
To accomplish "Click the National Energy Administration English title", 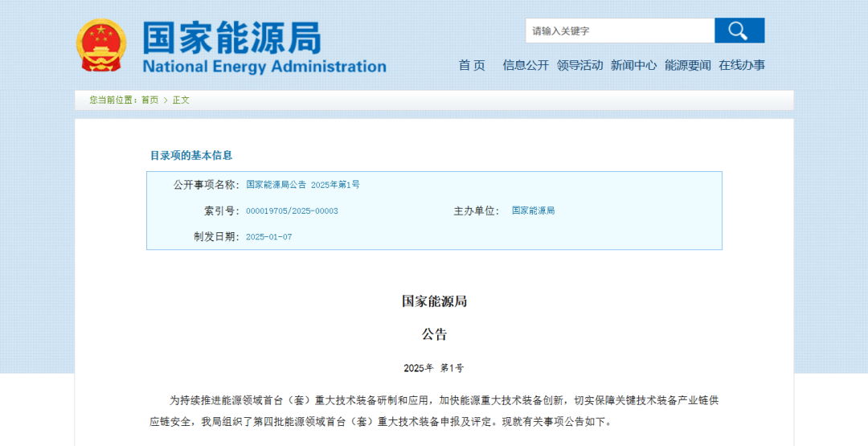I will coord(264,67).
